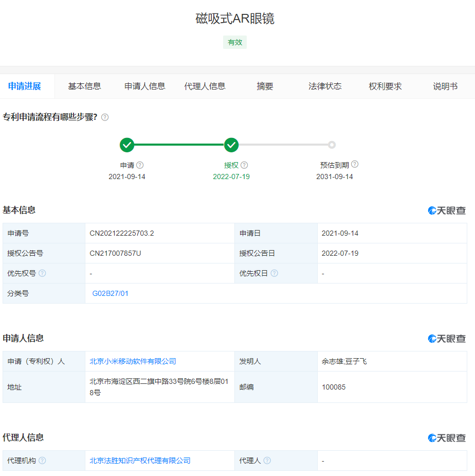Viewport: 475px width, 476px height.
Task: Click the green check on 申请 step
Action: coord(127,145)
